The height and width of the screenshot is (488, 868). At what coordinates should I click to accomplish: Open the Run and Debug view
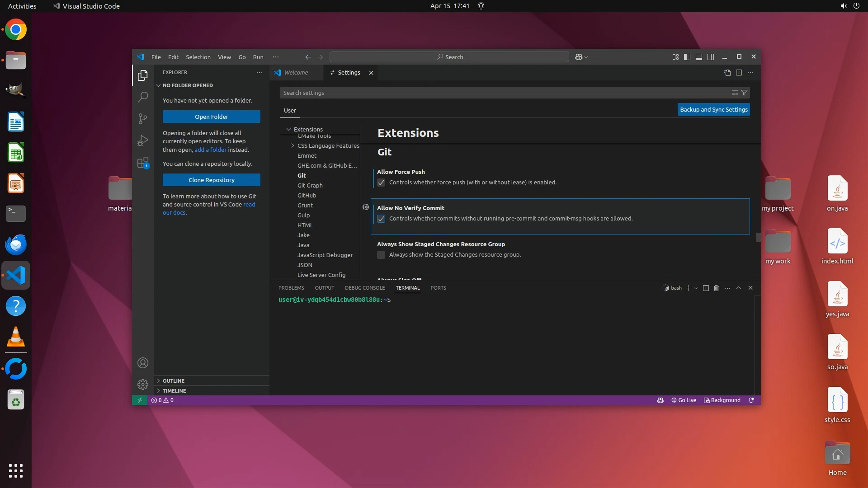142,141
